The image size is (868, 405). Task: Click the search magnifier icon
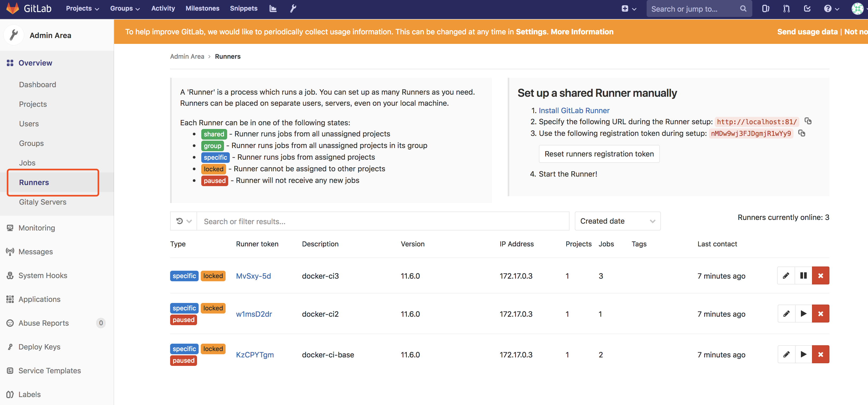click(743, 9)
